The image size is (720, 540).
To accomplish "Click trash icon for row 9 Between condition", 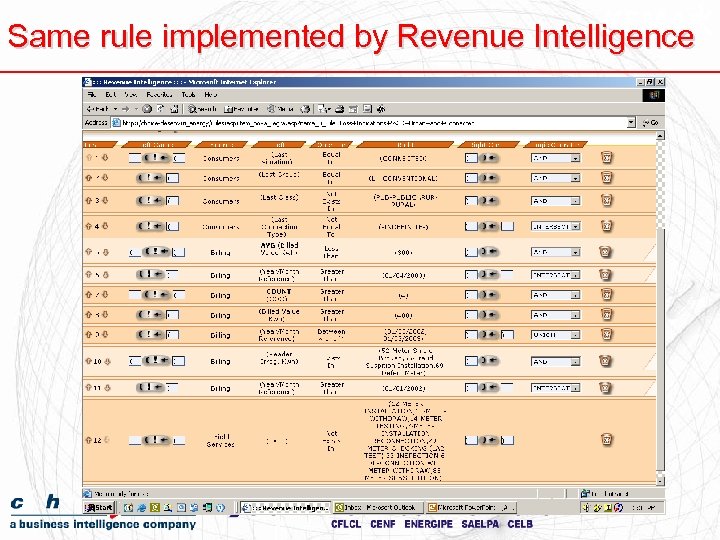I will (606, 334).
